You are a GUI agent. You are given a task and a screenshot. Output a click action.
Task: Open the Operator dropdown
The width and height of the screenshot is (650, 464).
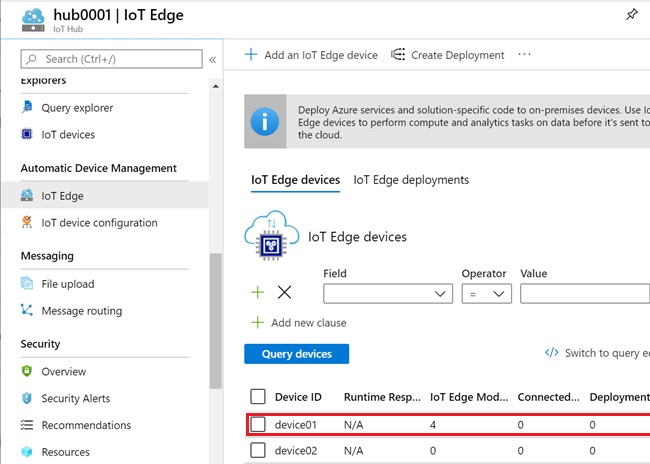click(486, 294)
